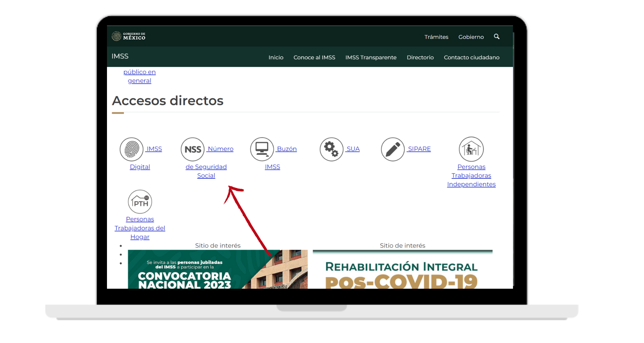Open the Gobierno link
Viewport: 644px width, 343px height.
[x=471, y=37]
